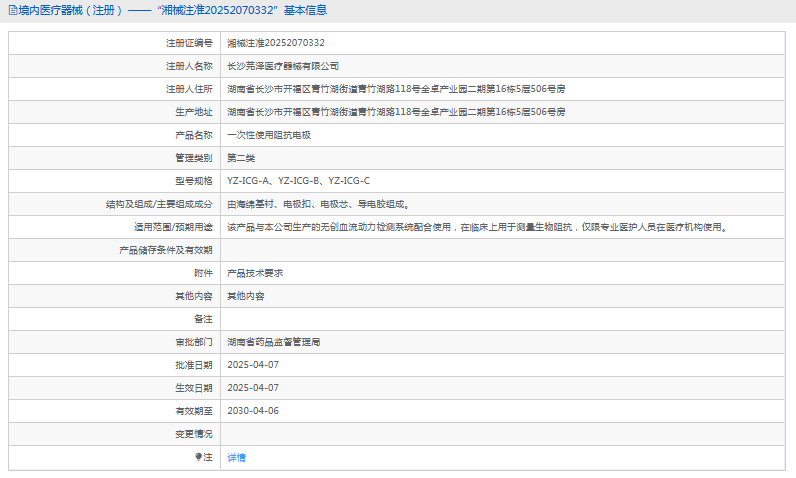Click the 结构及组成/主要组成成分 label

(x=159, y=204)
